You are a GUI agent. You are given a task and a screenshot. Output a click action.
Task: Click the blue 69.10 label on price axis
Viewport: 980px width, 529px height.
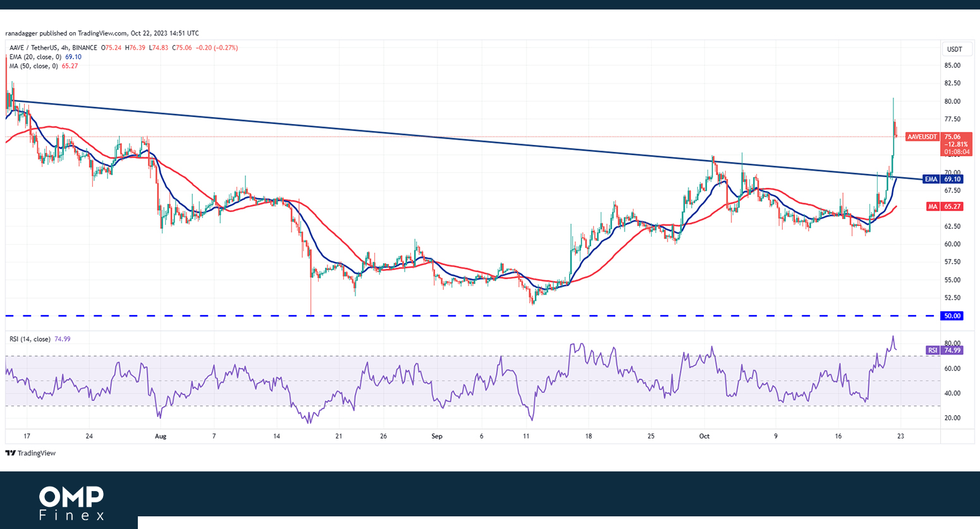(952, 179)
